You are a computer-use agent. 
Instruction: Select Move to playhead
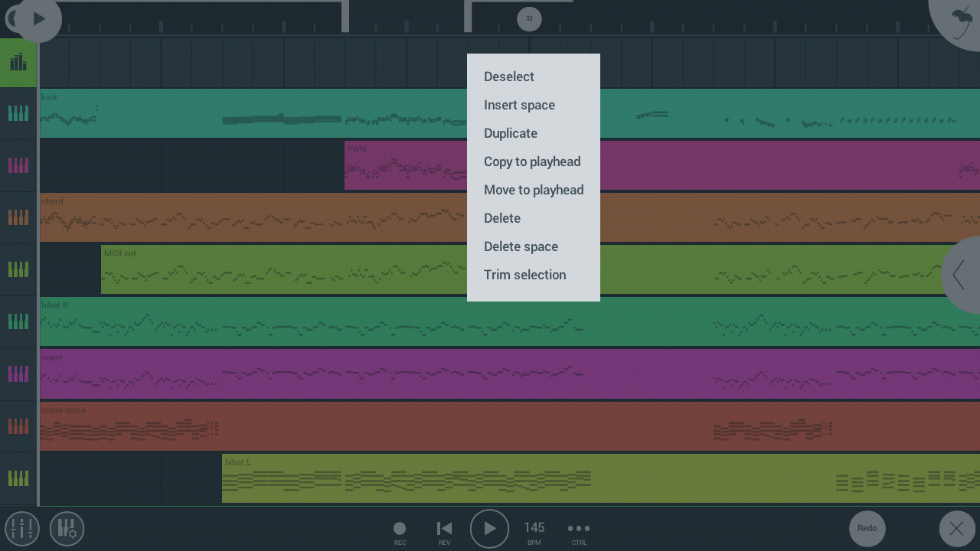click(533, 190)
